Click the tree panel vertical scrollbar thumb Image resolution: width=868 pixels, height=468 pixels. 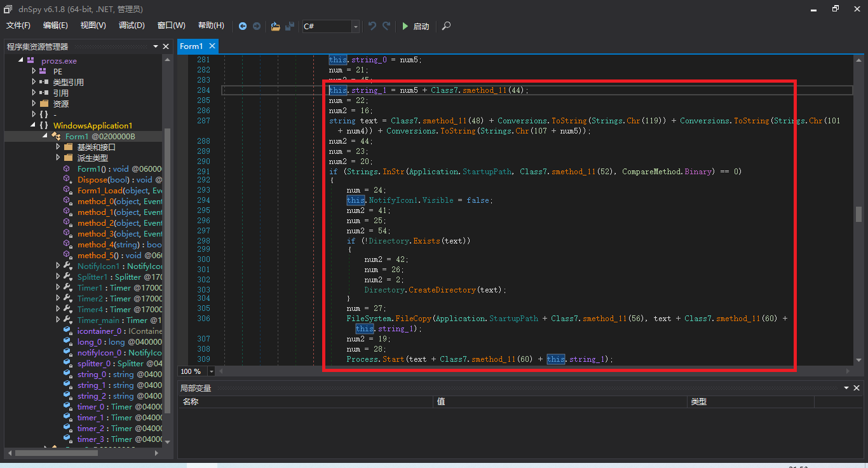(168, 272)
